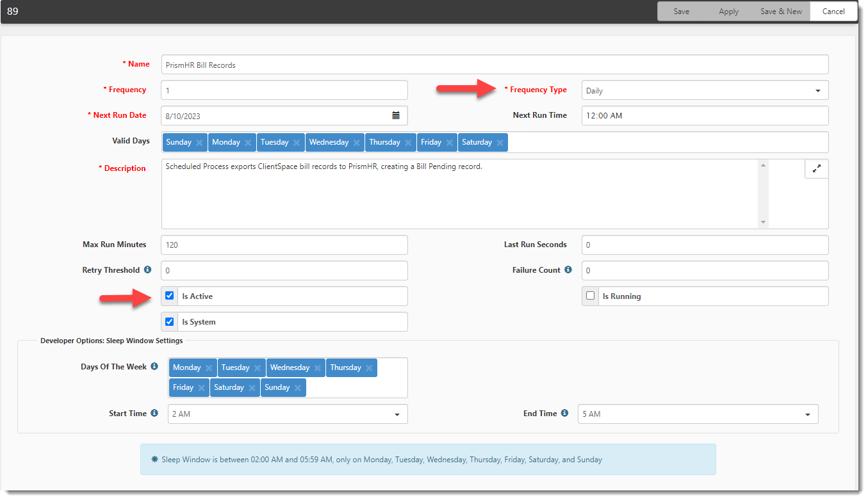Remove Sunday from Valid Days

[199, 143]
